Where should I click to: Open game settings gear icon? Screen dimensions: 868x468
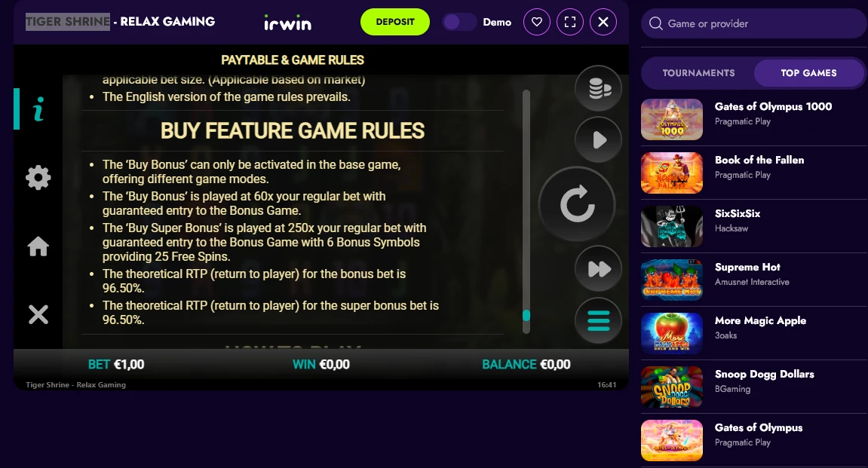[38, 178]
